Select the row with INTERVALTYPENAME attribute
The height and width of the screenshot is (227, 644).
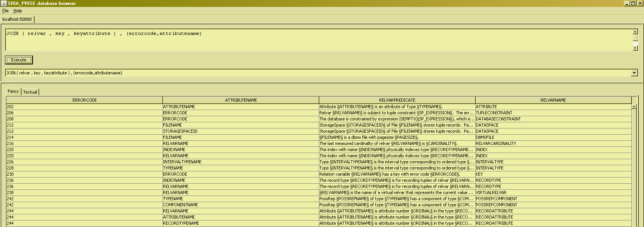[182, 162]
